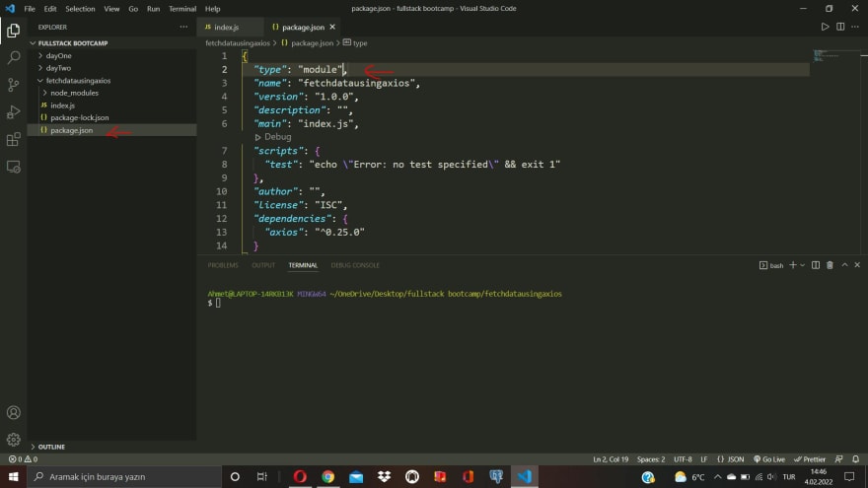Select the UTF-8 encoding indicator
The height and width of the screenshot is (488, 868).
click(x=683, y=459)
